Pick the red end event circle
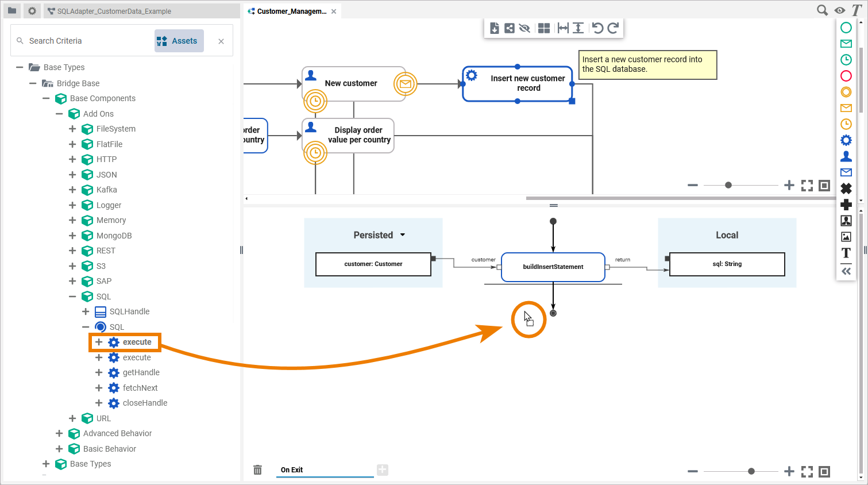This screenshot has height=485, width=868. tap(846, 76)
